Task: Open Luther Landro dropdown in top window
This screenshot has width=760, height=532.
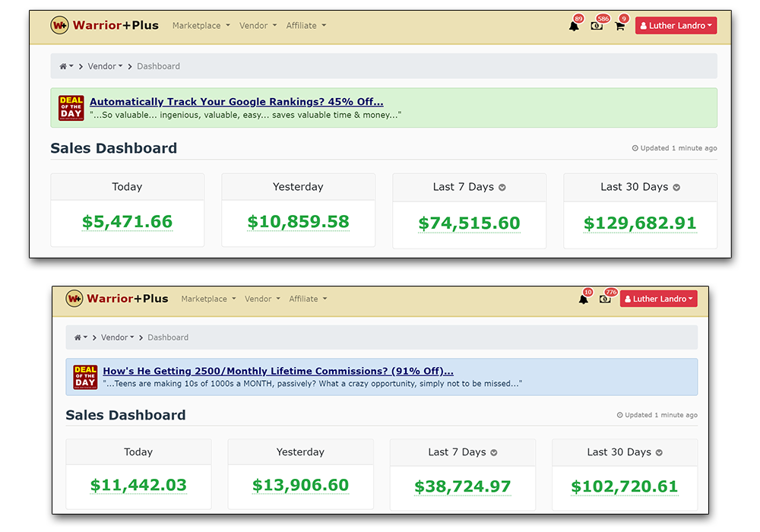Action: tap(676, 26)
